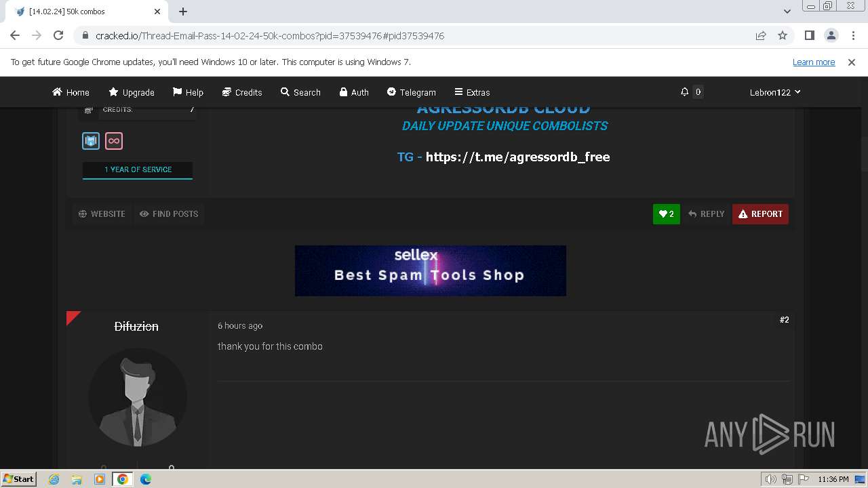The width and height of the screenshot is (868, 488).
Task: Launch Internet Explorer from the taskbar
Action: [54, 479]
